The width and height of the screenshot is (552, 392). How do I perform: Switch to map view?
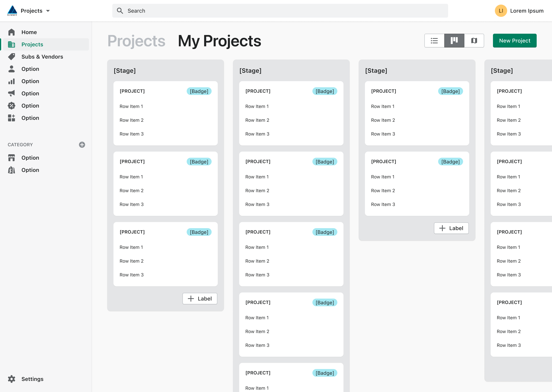[474, 41]
